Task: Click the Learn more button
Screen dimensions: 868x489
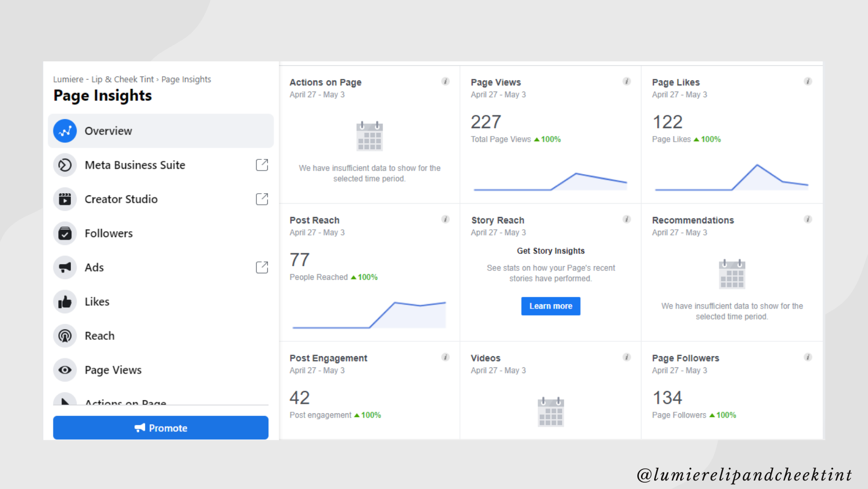Action: pos(551,306)
